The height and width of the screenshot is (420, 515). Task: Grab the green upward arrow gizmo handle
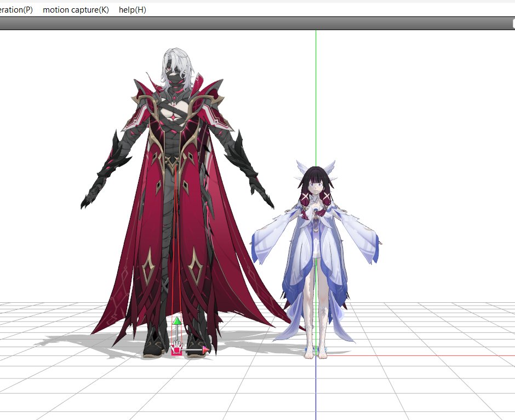point(177,321)
